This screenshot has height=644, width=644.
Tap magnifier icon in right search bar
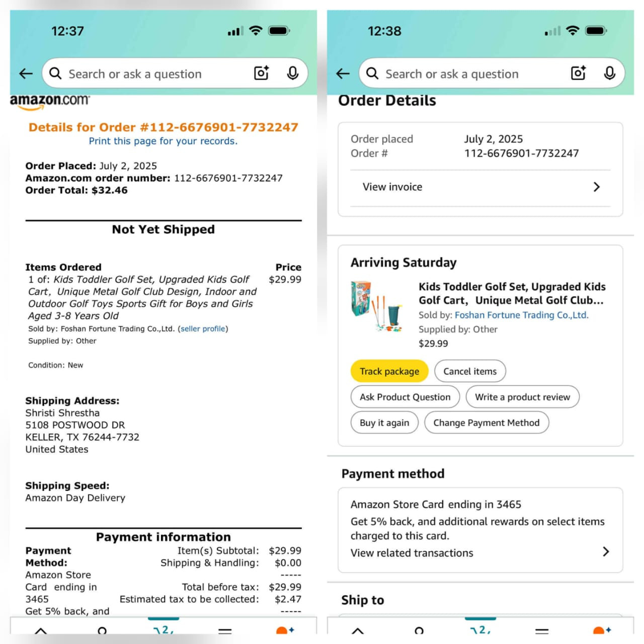tap(372, 74)
